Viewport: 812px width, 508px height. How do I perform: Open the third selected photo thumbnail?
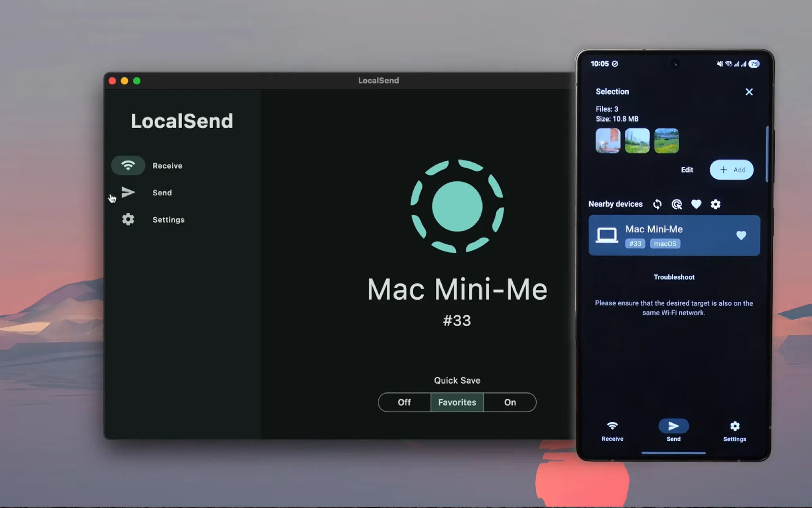(666, 141)
